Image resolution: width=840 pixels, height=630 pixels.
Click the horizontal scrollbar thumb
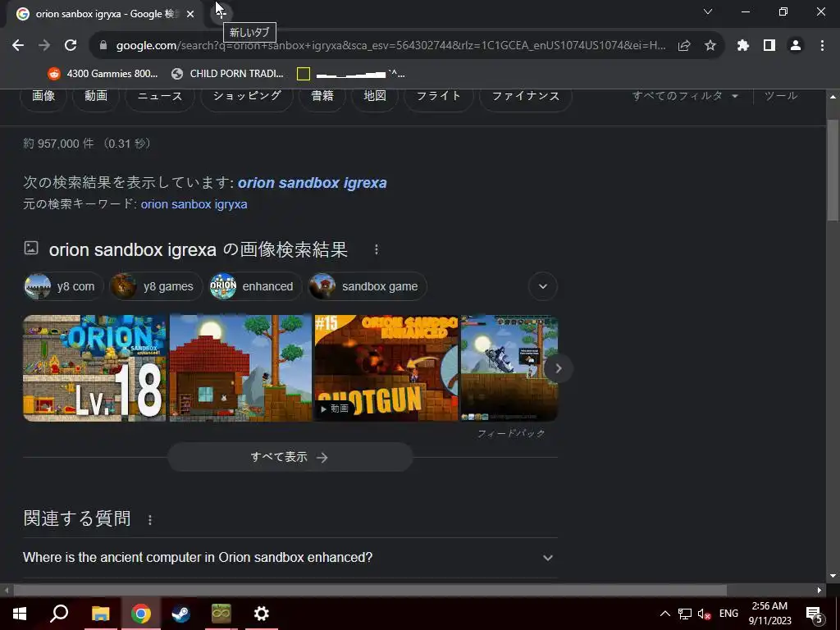click(x=370, y=591)
